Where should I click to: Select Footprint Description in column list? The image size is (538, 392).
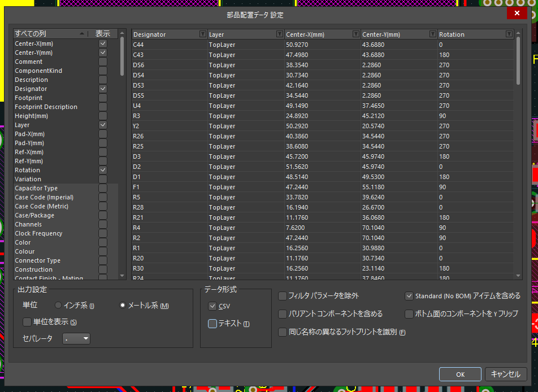tap(46, 107)
